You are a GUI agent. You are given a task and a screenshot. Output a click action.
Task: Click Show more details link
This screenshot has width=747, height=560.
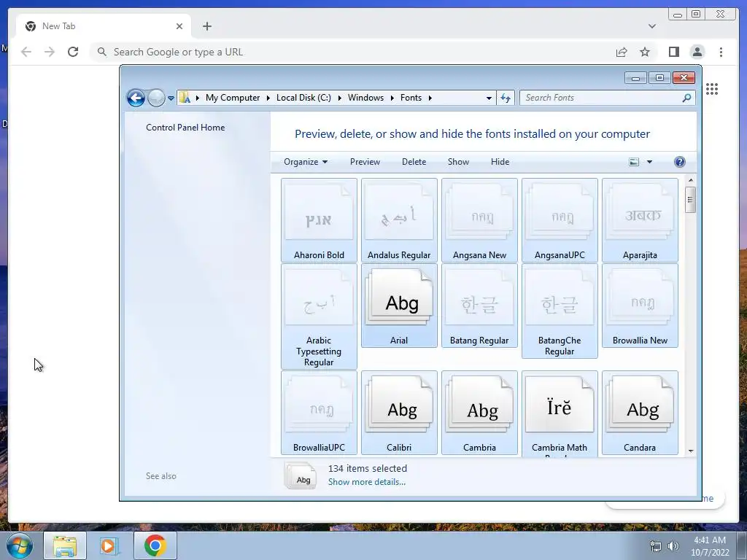[x=366, y=482]
